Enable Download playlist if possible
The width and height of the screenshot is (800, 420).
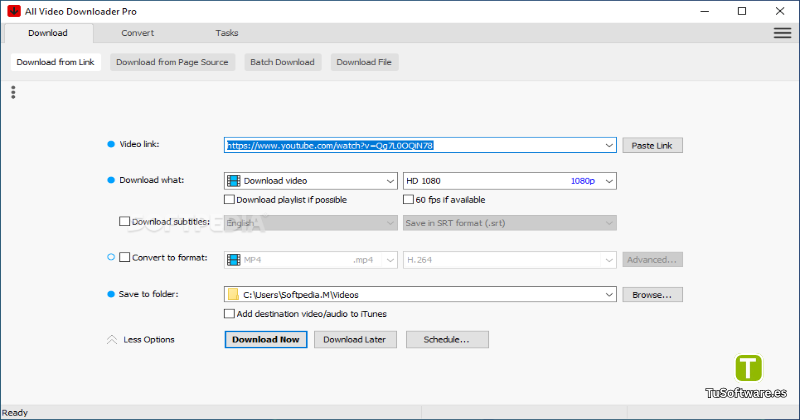tap(230, 200)
